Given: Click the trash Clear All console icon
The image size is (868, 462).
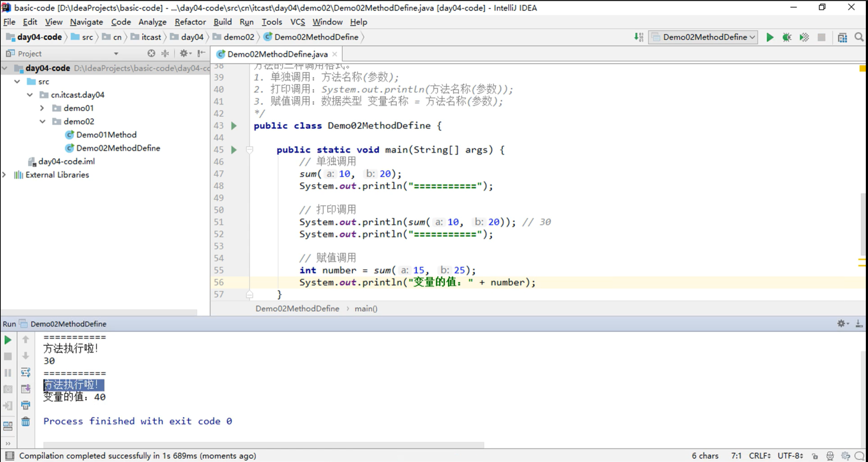Looking at the screenshot, I should (x=26, y=421).
